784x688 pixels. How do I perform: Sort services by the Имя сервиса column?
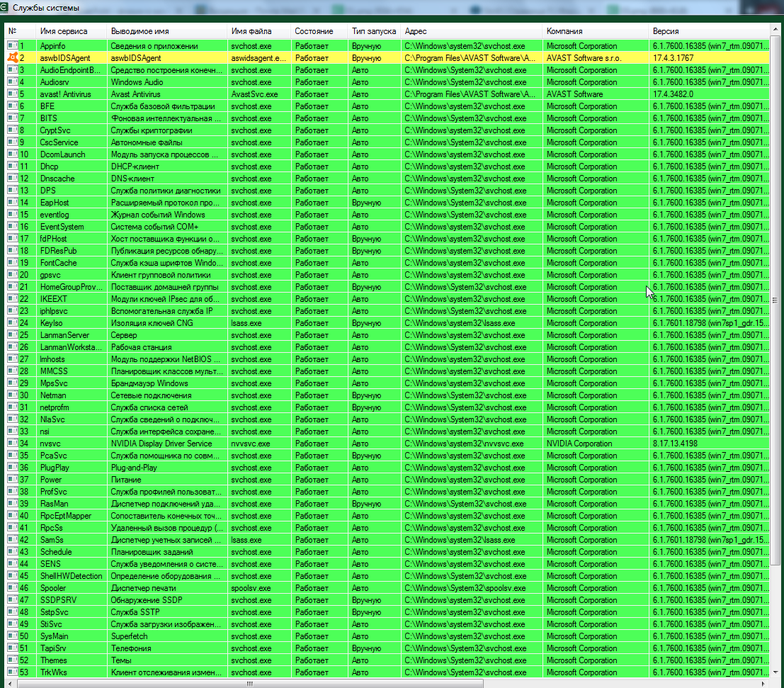[69, 31]
